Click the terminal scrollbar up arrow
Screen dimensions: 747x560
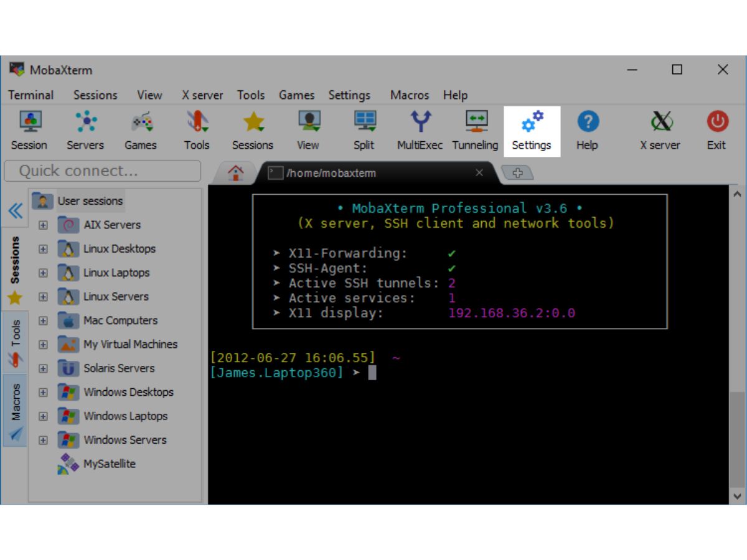[x=737, y=194]
